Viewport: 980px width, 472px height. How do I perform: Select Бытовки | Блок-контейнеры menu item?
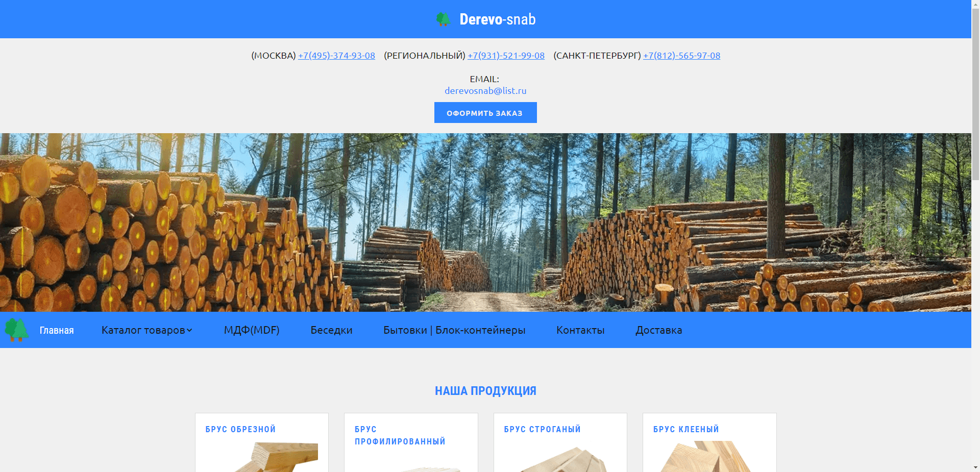pyautogui.click(x=454, y=330)
